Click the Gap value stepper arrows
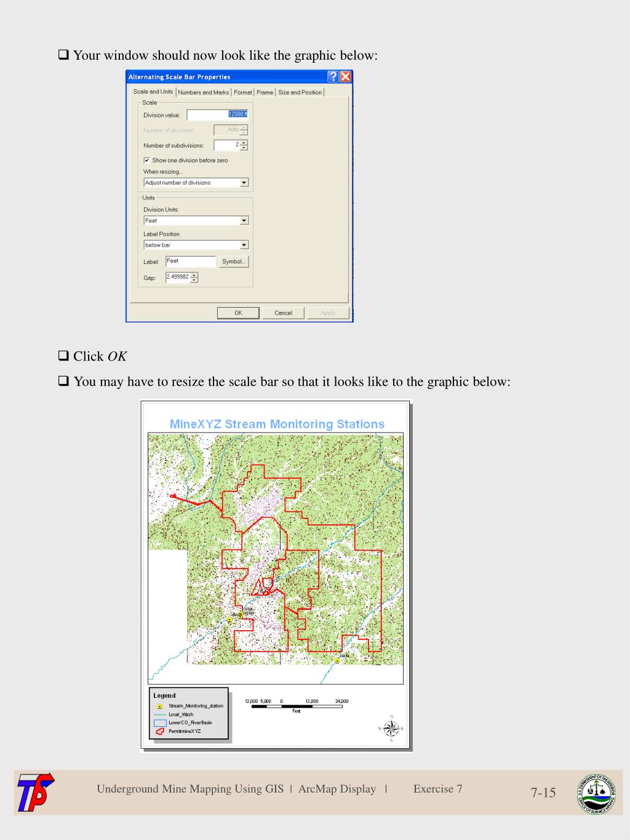The width and height of the screenshot is (630, 840). point(194,278)
